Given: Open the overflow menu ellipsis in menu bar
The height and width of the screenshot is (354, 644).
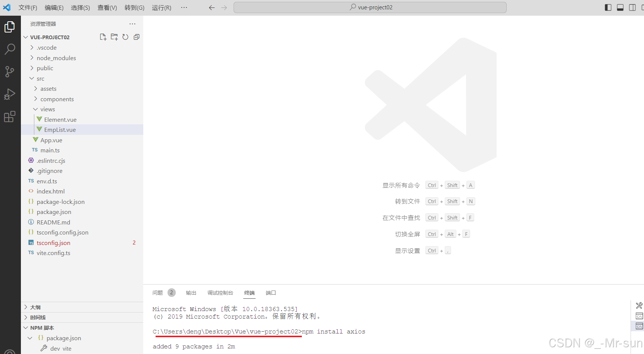Looking at the screenshot, I should pyautogui.click(x=184, y=7).
